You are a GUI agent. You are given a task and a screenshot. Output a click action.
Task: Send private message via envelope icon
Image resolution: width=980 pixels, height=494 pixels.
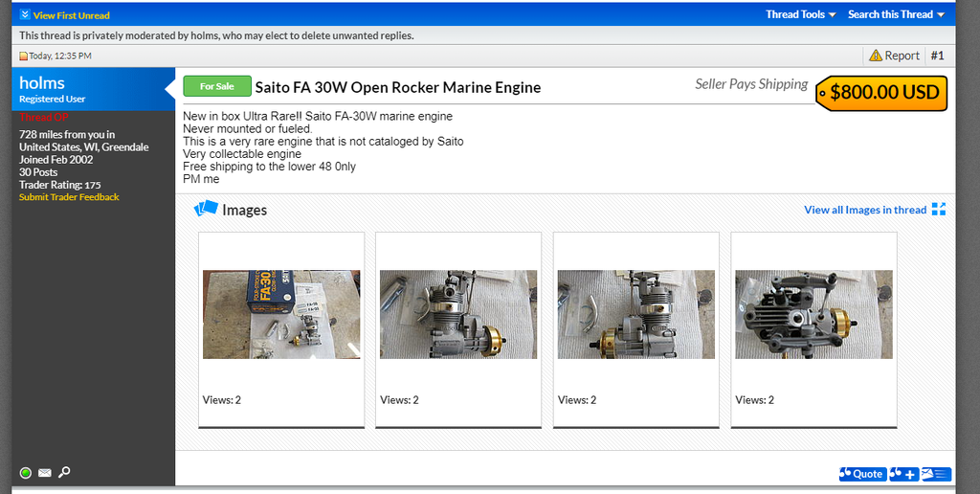coord(45,472)
